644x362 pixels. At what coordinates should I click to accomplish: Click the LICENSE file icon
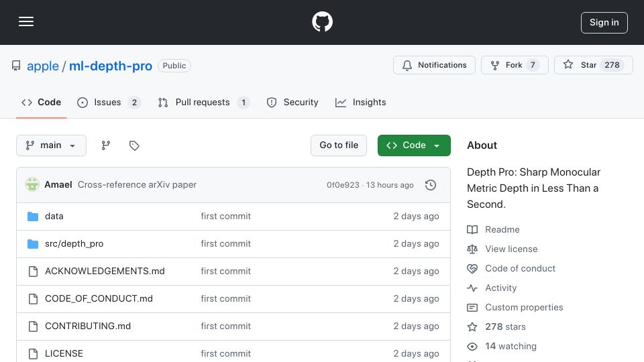tap(33, 354)
